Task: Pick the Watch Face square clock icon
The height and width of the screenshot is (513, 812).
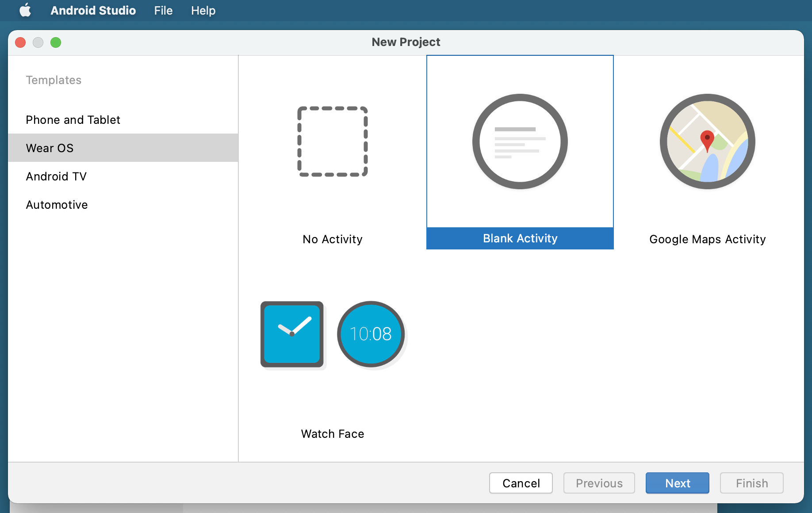Action: [292, 334]
